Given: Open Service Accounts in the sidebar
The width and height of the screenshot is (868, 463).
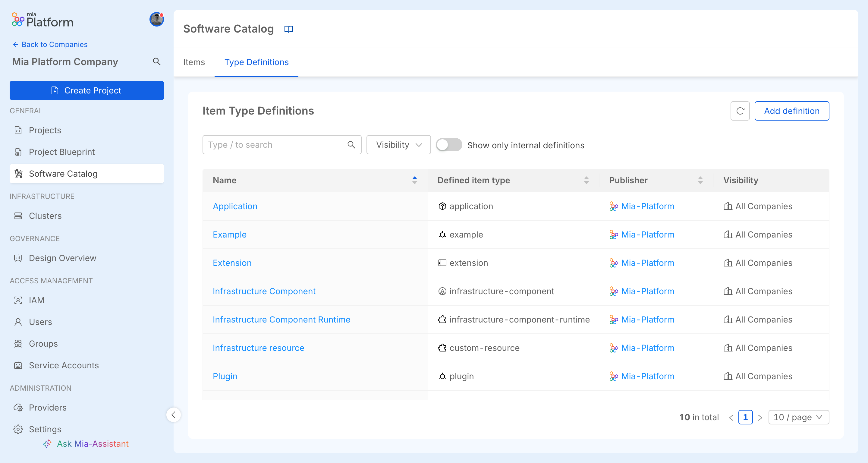Looking at the screenshot, I should [86, 365].
